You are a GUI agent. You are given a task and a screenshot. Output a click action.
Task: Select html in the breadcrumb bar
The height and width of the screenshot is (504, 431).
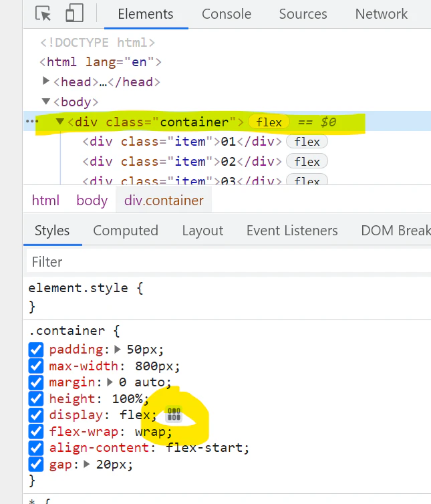[45, 201]
